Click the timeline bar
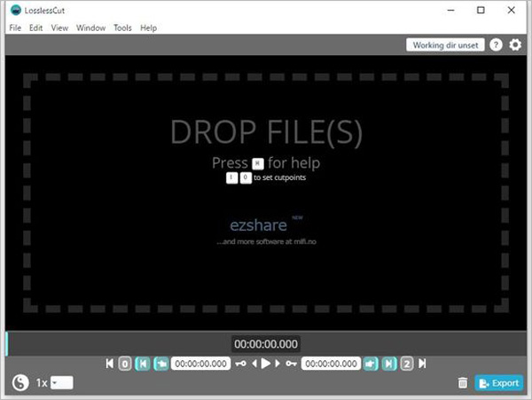 [266, 344]
